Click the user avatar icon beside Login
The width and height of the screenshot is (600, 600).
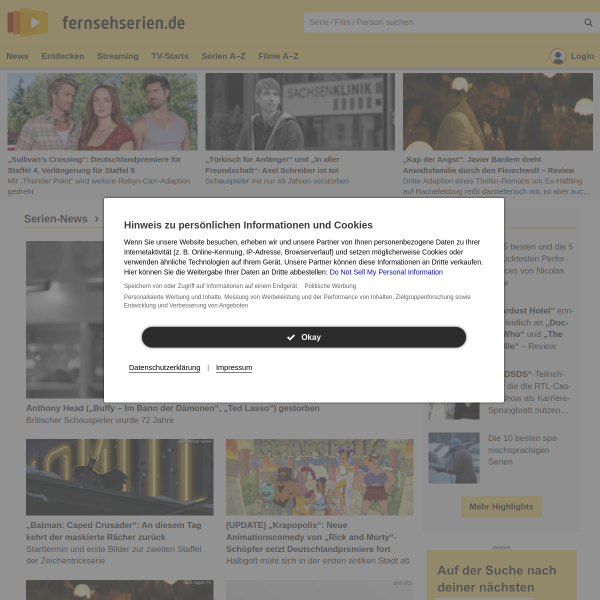[558, 56]
